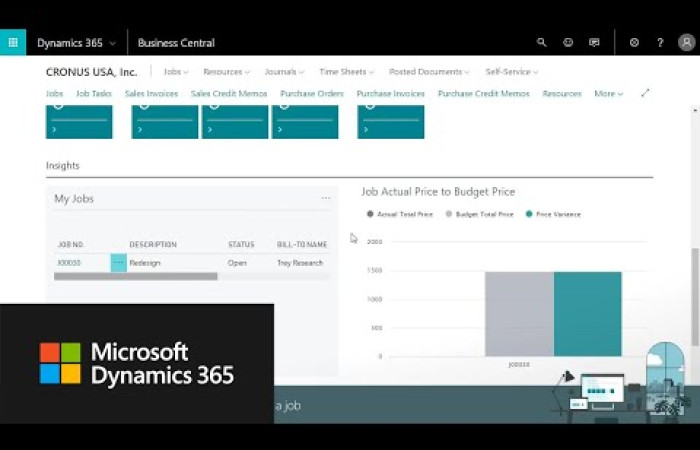
Task: Open the smiley feedback icon
Action: pyautogui.click(x=568, y=43)
